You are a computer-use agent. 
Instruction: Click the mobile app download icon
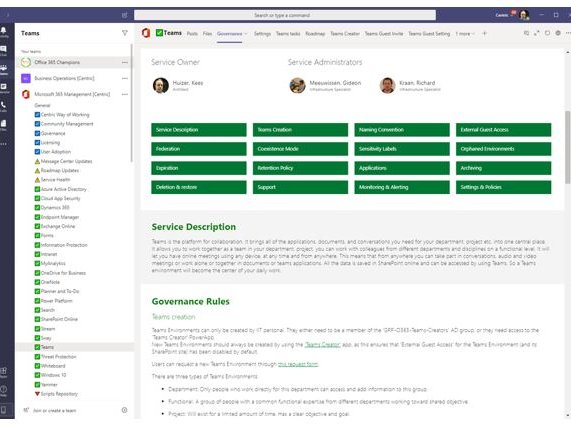4,410
